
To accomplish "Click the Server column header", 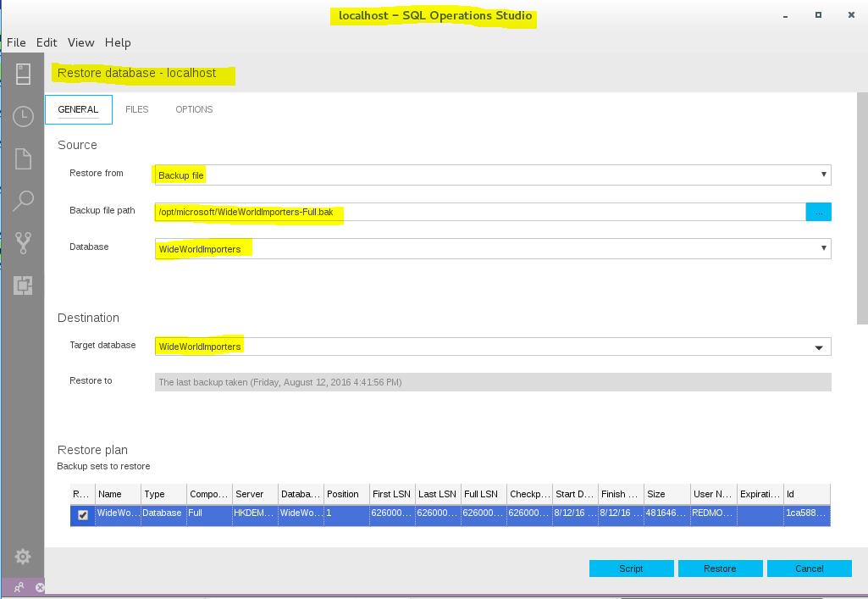I will pos(255,494).
